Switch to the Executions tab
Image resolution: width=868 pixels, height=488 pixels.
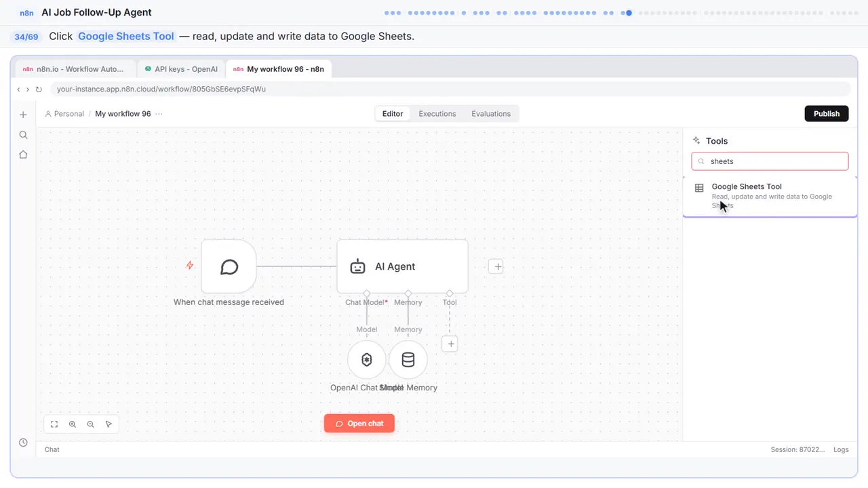tap(437, 114)
